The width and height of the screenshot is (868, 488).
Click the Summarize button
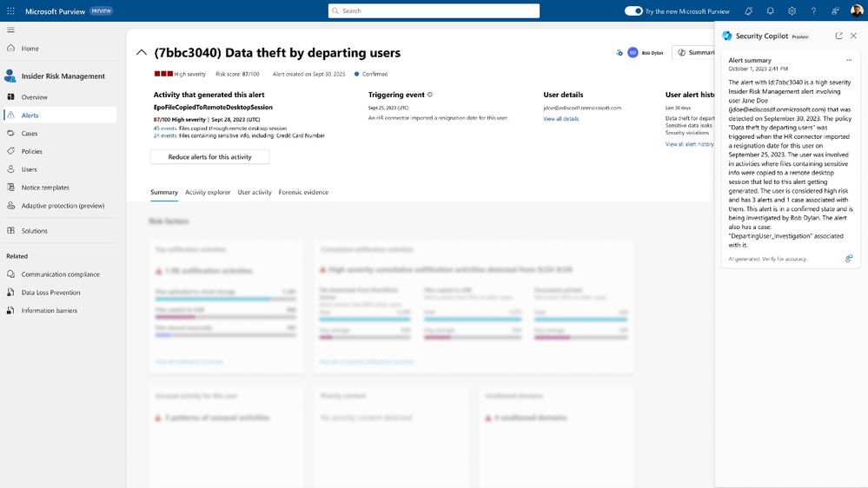point(693,53)
